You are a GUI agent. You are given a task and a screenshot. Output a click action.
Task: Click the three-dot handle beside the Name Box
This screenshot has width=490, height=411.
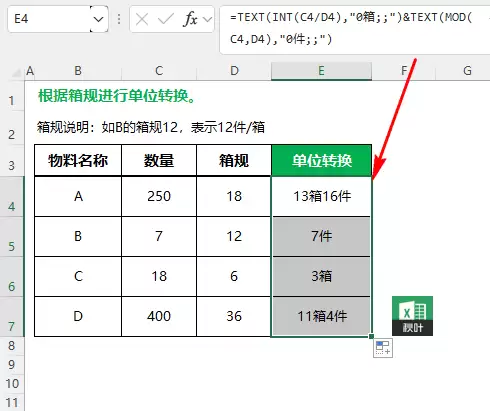[119, 19]
